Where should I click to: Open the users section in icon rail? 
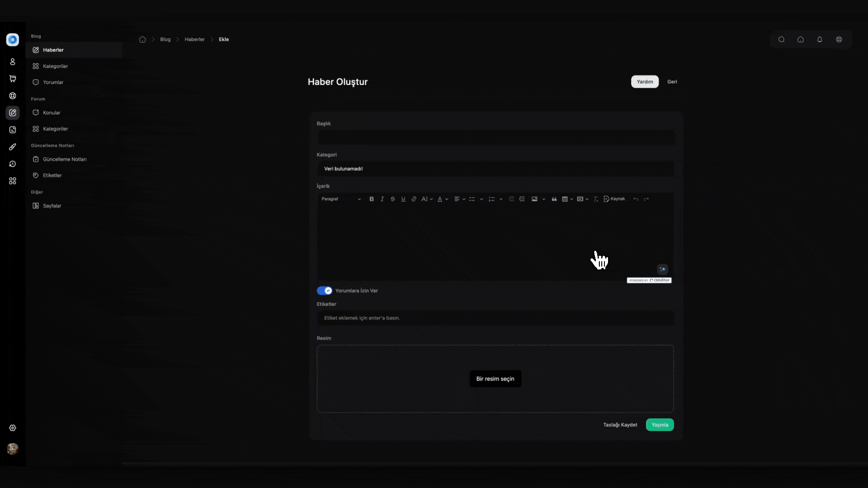[x=13, y=61]
